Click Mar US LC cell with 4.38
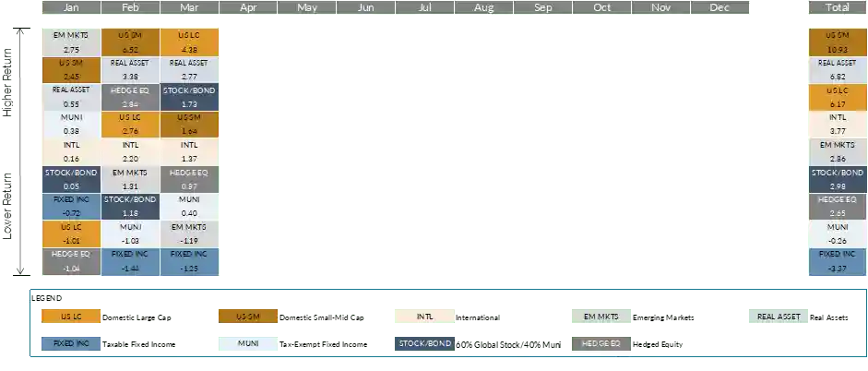 point(189,42)
